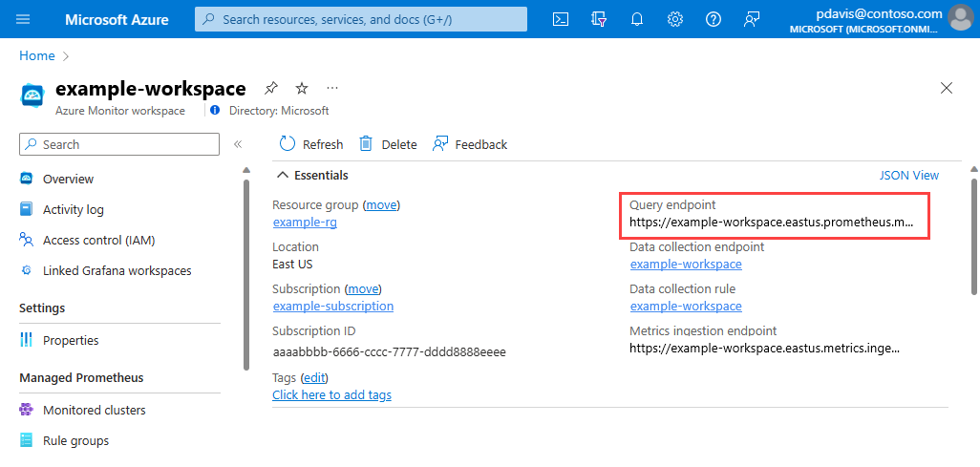Open the Azure portal hamburger menu
Screen dimensions: 980x467
23,19
